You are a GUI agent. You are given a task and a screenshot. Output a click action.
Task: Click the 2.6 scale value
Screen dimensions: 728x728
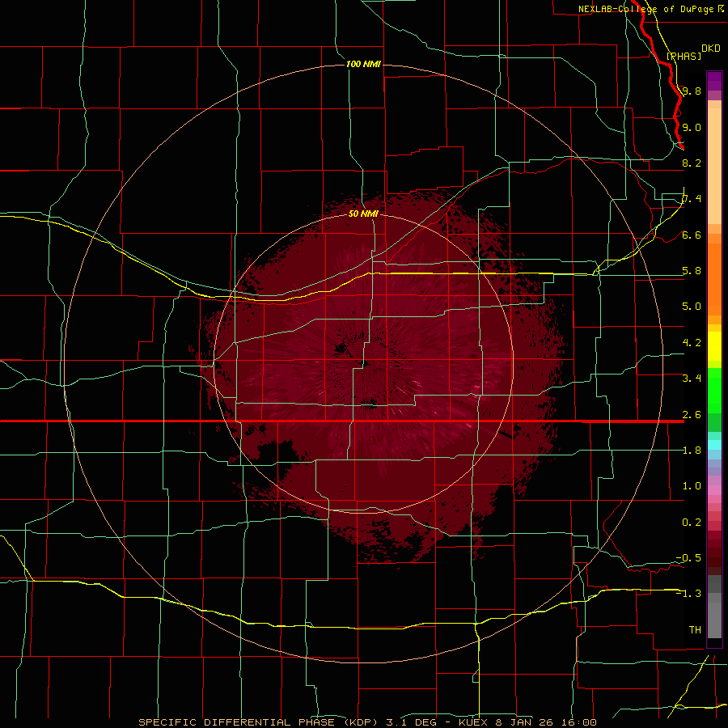(692, 415)
